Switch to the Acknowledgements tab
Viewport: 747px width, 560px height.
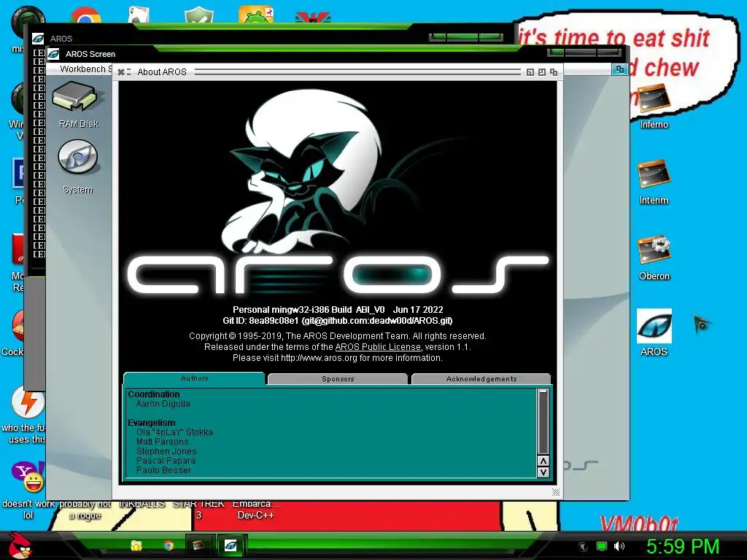[x=481, y=379]
